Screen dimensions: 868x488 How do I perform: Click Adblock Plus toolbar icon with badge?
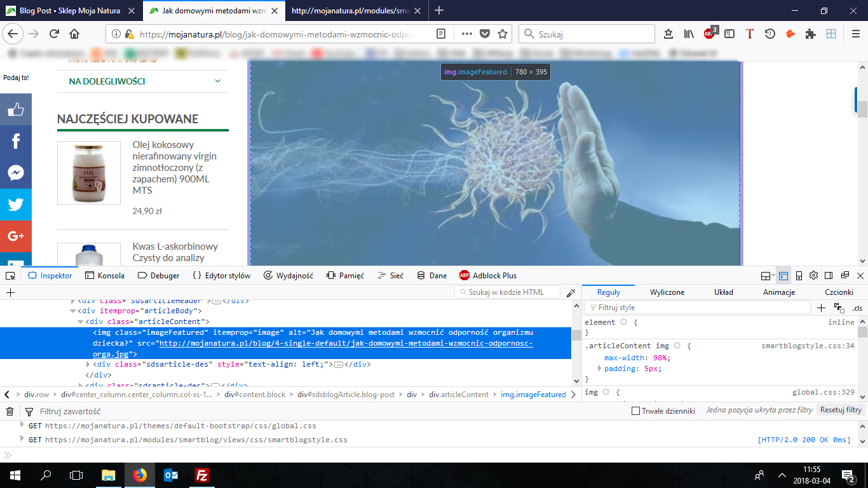click(710, 33)
